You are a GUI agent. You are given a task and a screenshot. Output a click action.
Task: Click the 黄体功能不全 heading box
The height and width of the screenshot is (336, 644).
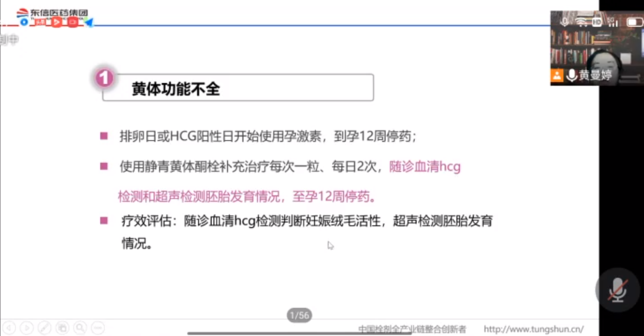[x=238, y=88]
